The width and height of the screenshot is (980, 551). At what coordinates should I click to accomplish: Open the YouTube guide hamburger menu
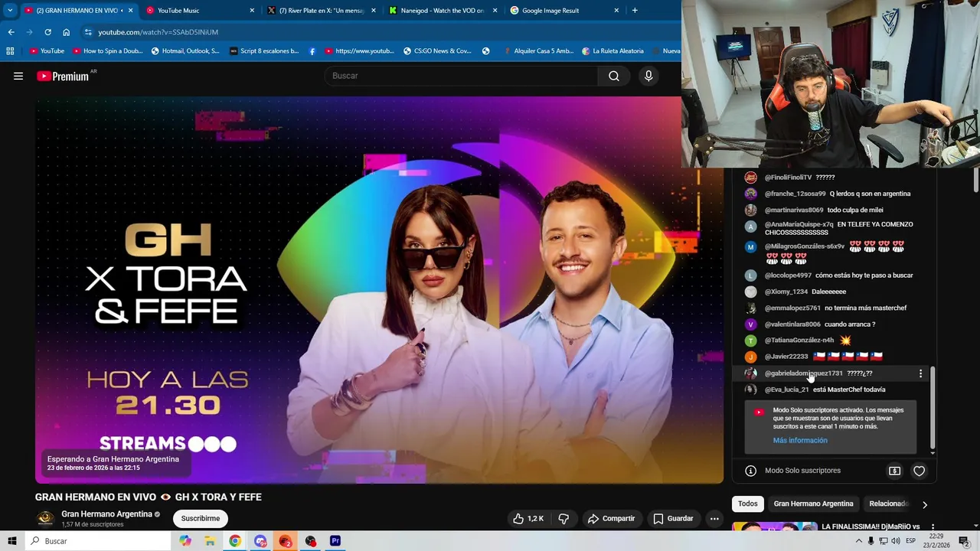[18, 76]
